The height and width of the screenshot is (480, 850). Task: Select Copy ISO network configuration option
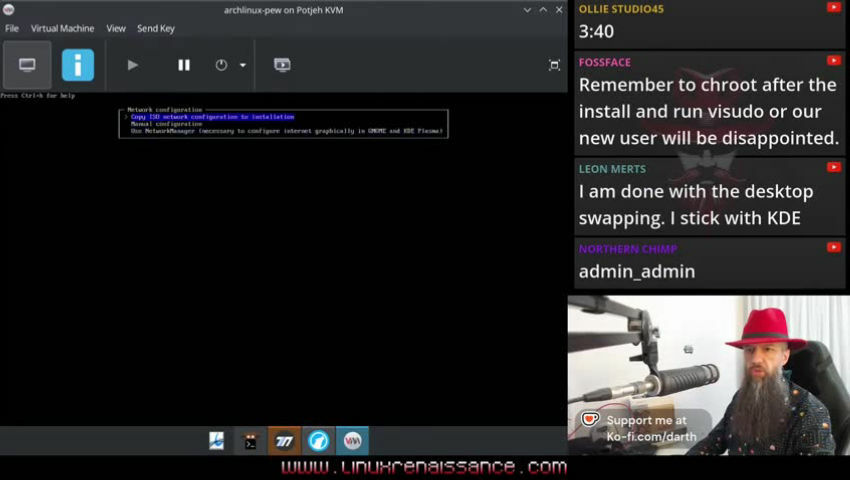[212, 117]
